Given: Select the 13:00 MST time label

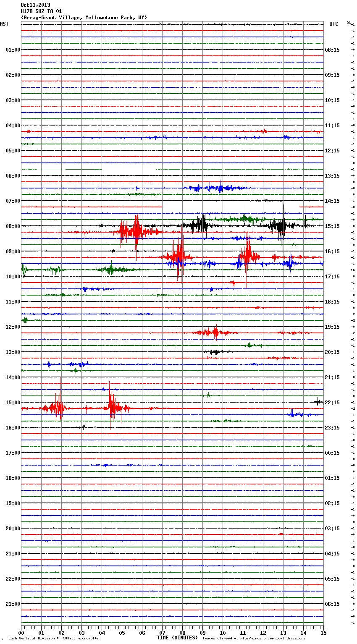Looking at the screenshot, I should [13, 352].
